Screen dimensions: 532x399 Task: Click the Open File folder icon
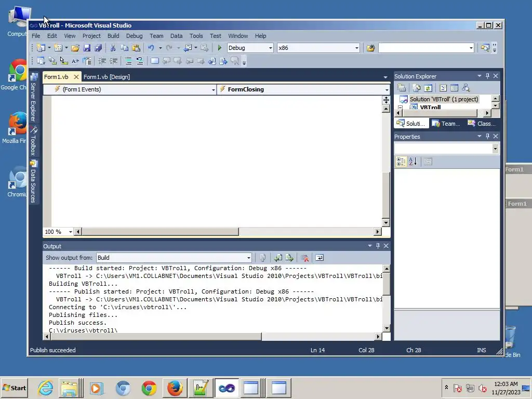pyautogui.click(x=75, y=48)
